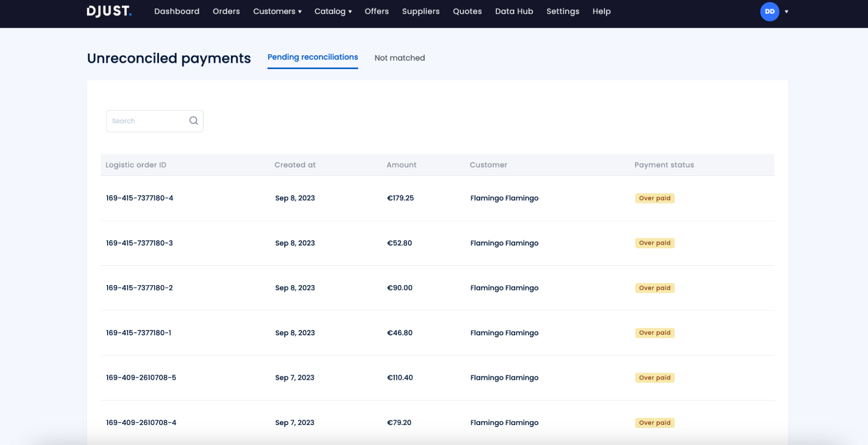Select the Pending reconciliations tab
Viewport: 868px width, 445px height.
313,57
